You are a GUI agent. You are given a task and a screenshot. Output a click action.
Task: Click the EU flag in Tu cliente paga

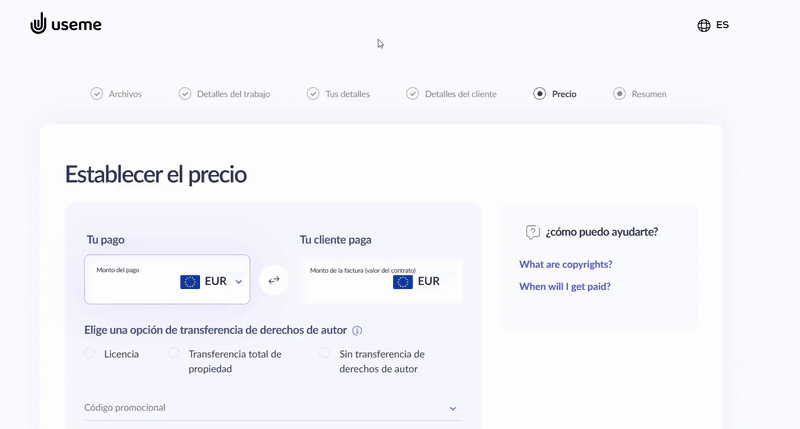click(x=403, y=282)
